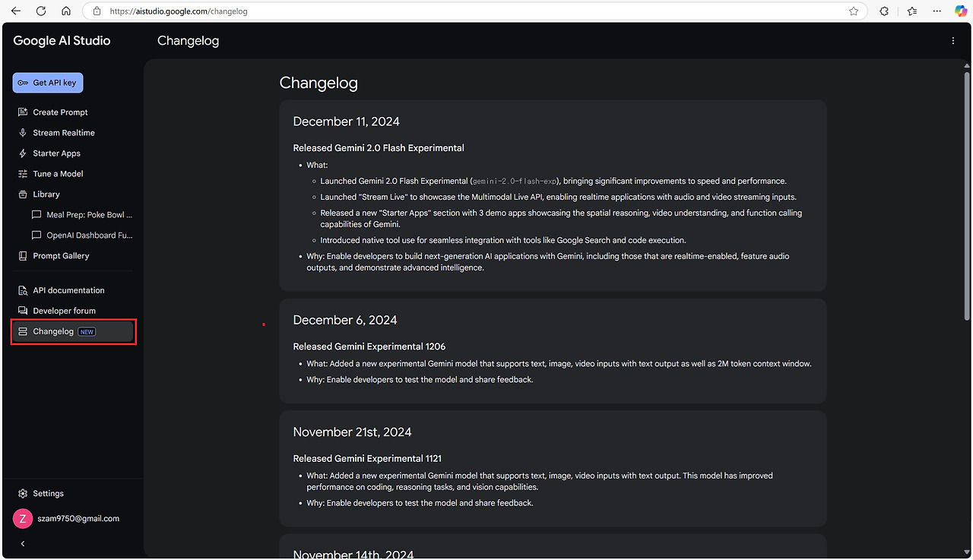Click the Released Gemini 2.0 Flash Experimental title
Image resolution: width=973 pixels, height=560 pixels.
379,148
